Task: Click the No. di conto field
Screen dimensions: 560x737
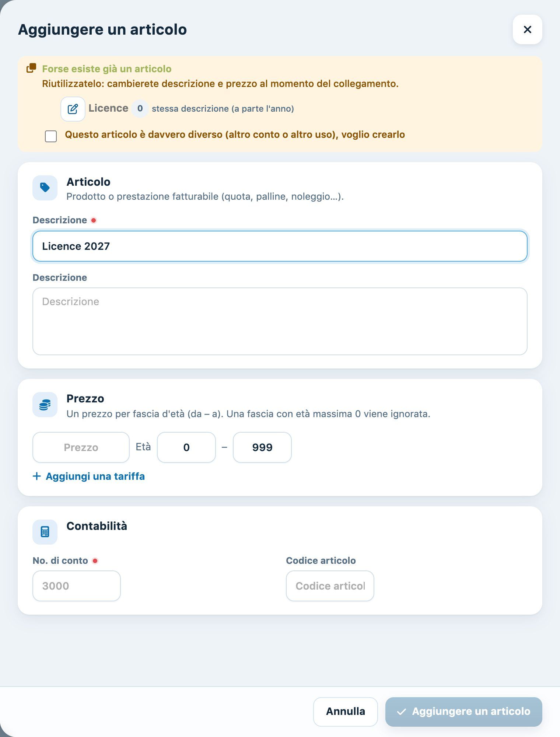Action: tap(77, 586)
